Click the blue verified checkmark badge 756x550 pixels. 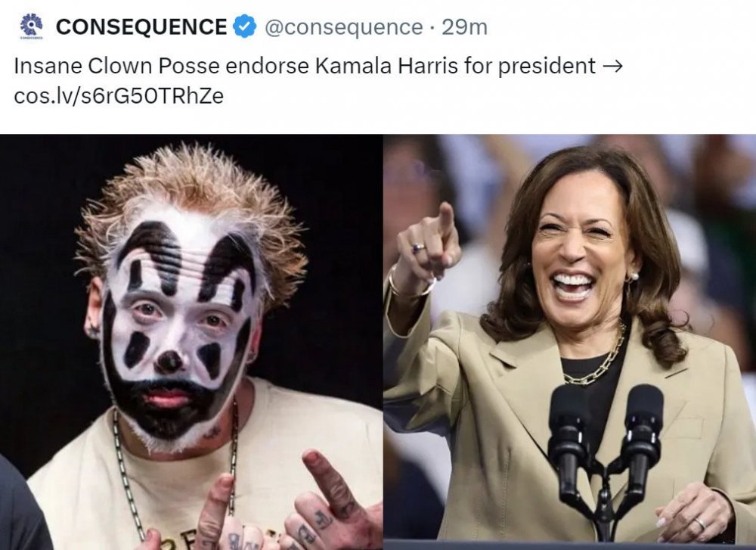pos(243,27)
